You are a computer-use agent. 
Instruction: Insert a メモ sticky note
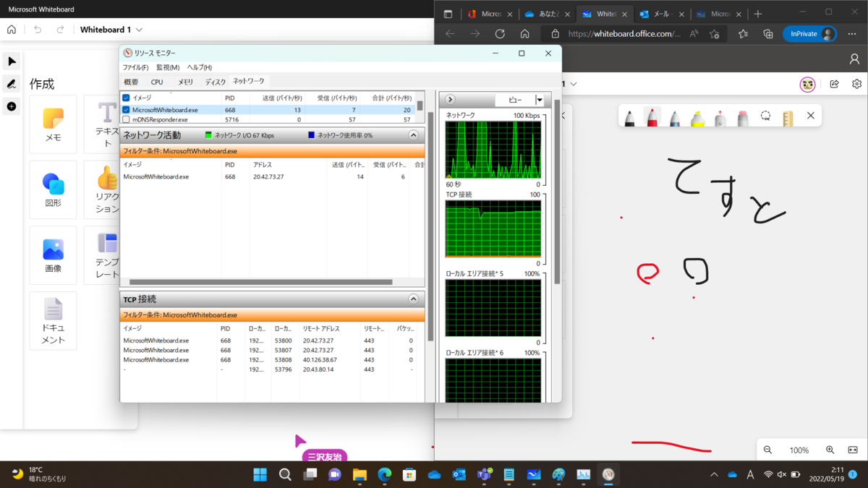click(53, 124)
